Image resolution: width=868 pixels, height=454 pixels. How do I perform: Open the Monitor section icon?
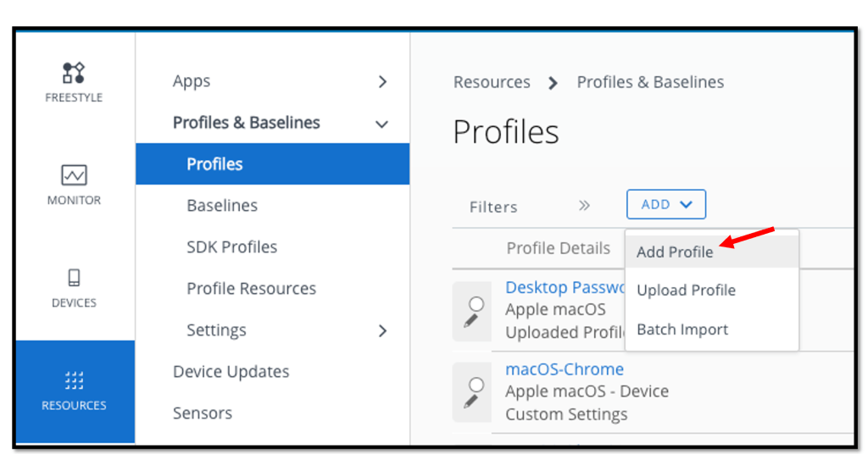pyautogui.click(x=74, y=175)
